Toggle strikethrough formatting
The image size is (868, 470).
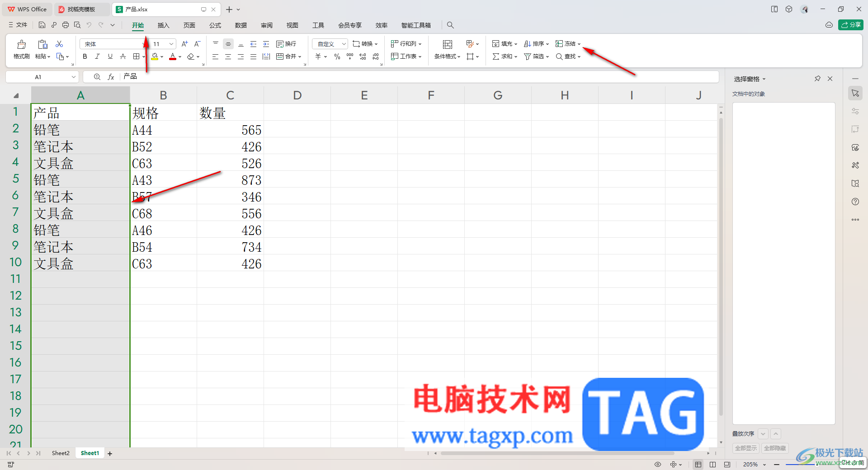(x=123, y=56)
